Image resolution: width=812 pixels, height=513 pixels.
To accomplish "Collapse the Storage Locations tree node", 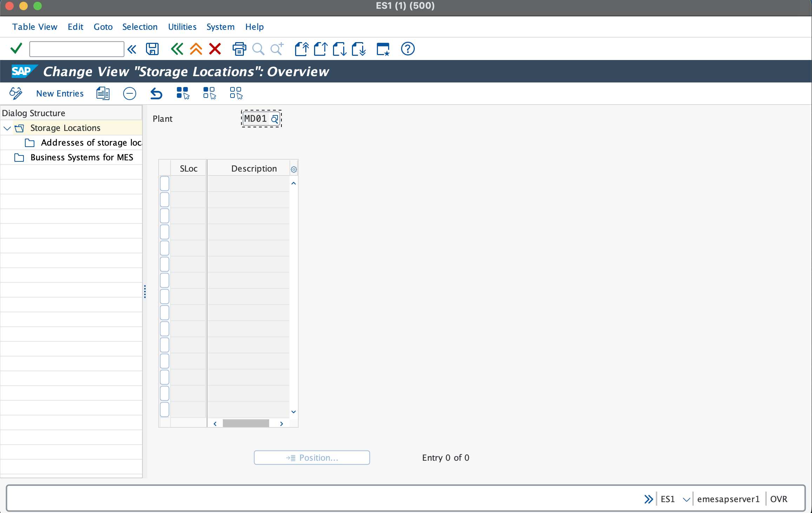I will (7, 128).
